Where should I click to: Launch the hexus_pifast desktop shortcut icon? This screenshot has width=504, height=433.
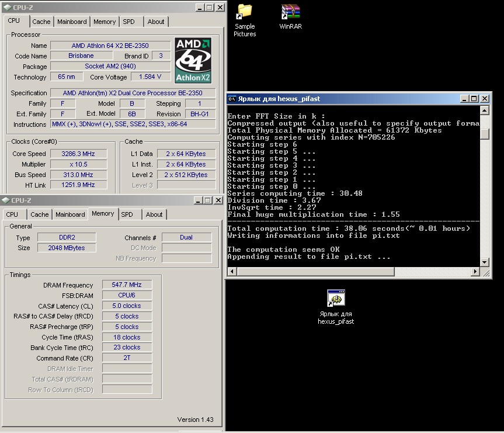(x=336, y=297)
